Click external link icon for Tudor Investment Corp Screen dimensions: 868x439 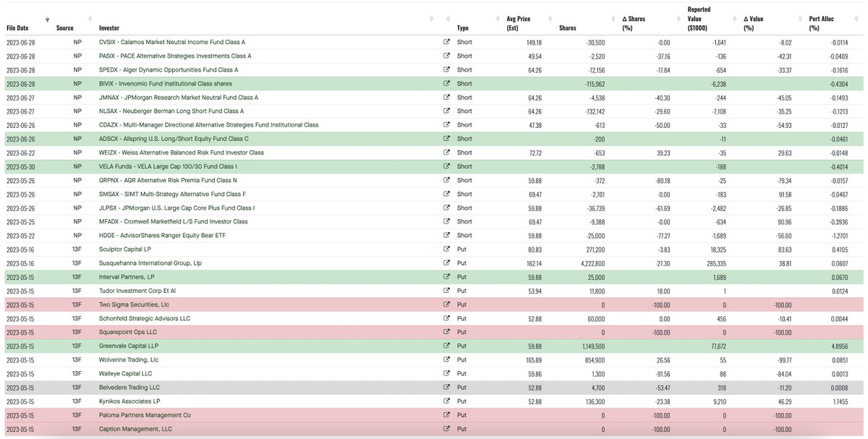click(446, 291)
